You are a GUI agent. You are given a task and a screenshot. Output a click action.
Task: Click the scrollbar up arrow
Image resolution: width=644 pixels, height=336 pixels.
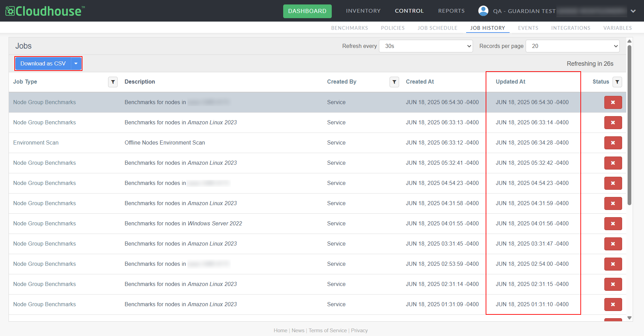pos(629,41)
